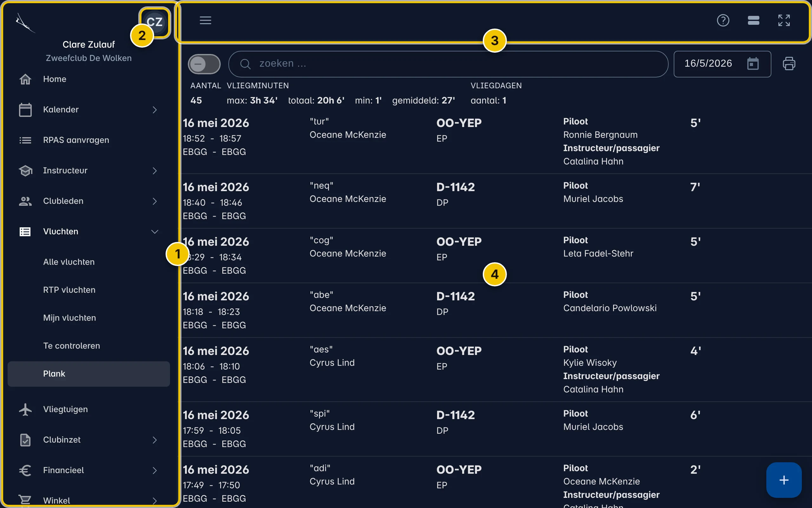The image size is (812, 508).
Task: Open Alle vluchten in the sidebar
Action: click(88, 262)
